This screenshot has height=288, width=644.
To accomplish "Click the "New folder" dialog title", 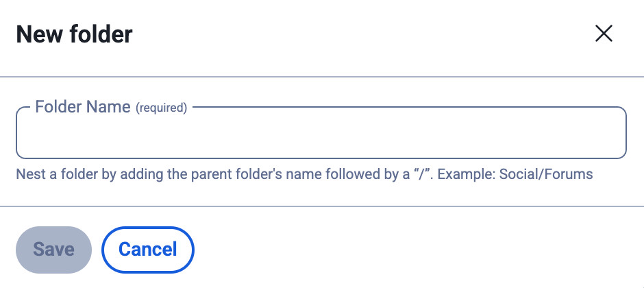I will tap(74, 34).
